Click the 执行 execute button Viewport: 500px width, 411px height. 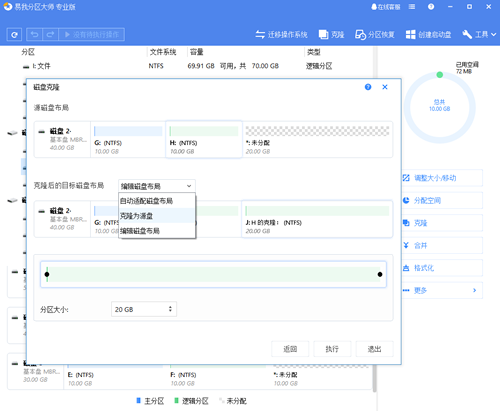point(332,349)
